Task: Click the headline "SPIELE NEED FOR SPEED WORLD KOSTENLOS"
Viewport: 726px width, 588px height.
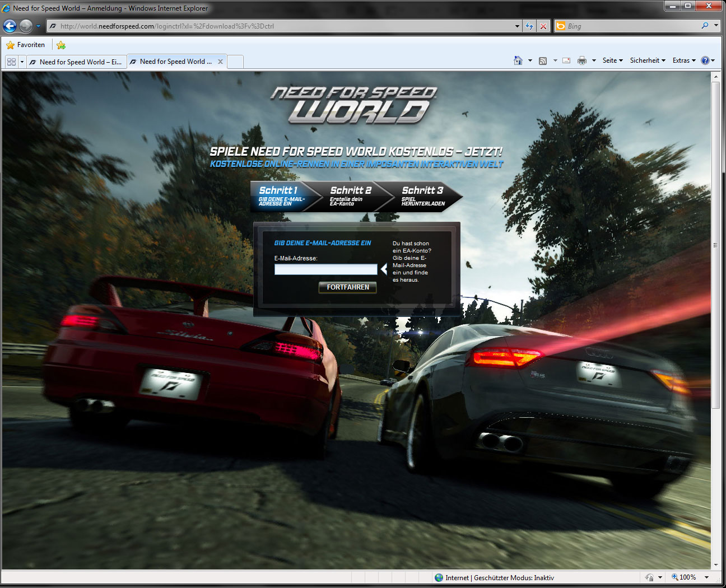Action: click(x=332, y=151)
